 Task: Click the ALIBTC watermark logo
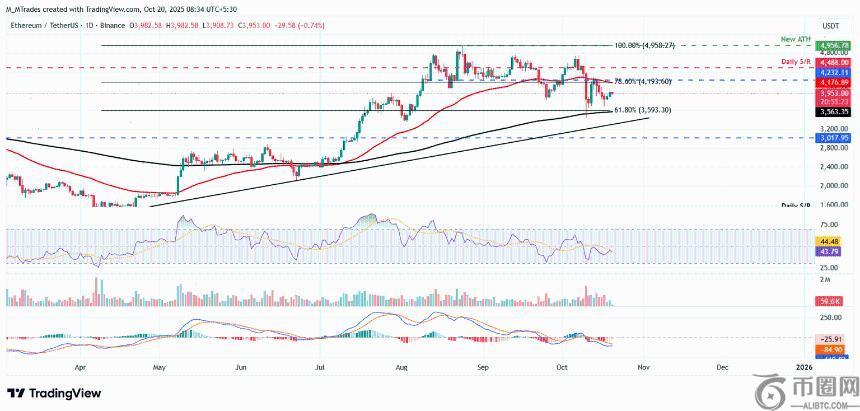point(805,390)
